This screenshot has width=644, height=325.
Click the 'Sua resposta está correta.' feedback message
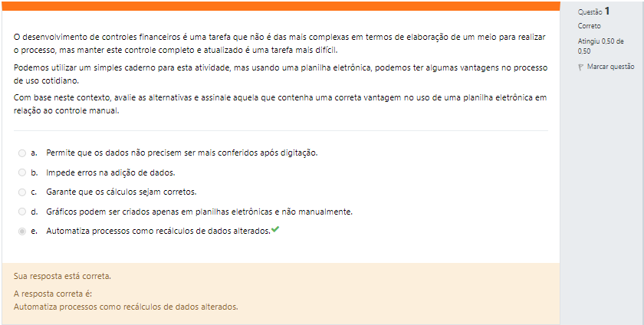click(62, 276)
